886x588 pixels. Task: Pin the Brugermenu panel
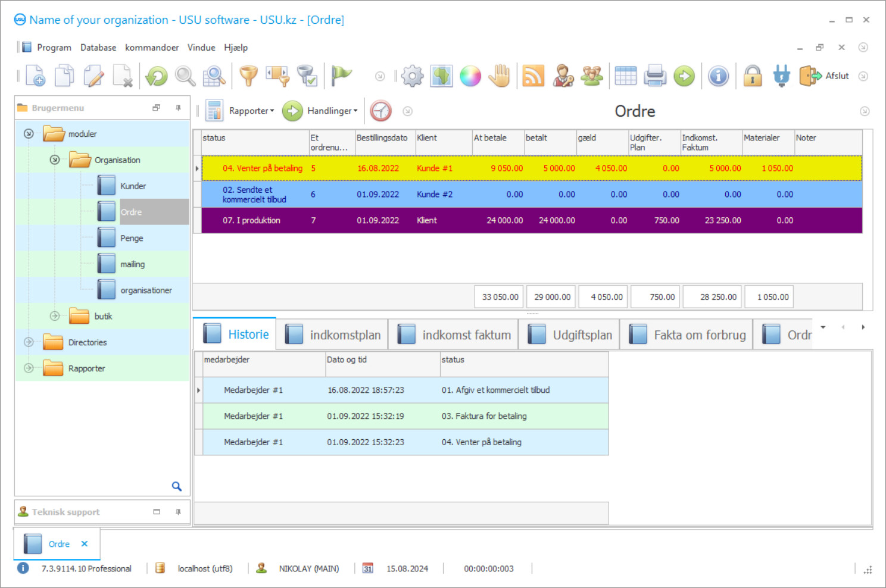coord(178,108)
